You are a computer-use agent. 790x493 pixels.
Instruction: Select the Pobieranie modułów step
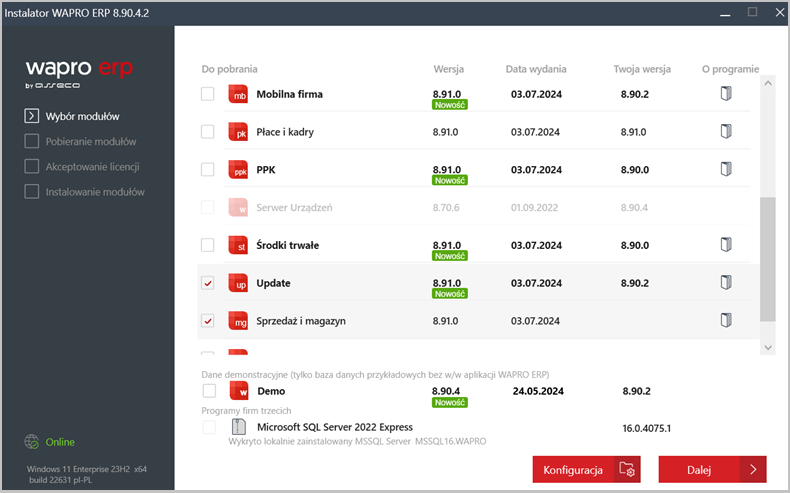click(81, 142)
